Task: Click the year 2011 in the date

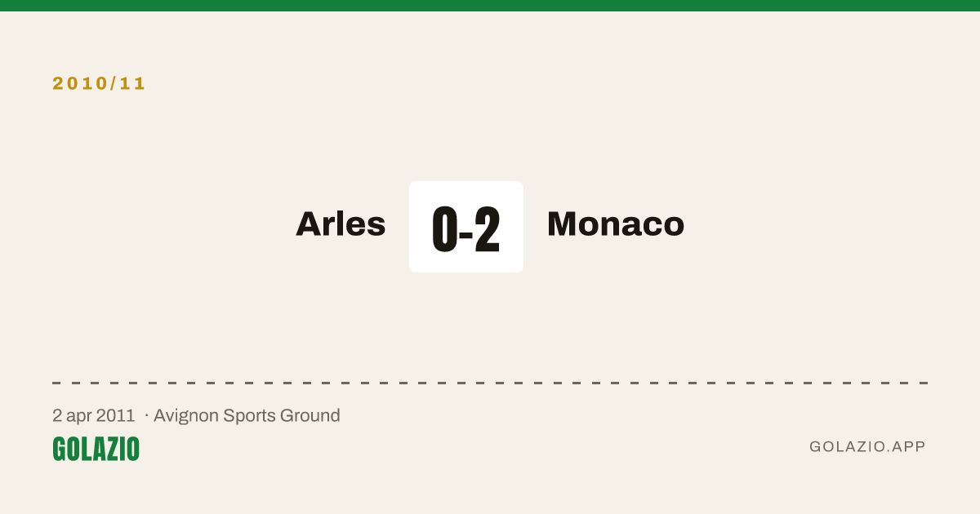Action: coord(115,415)
